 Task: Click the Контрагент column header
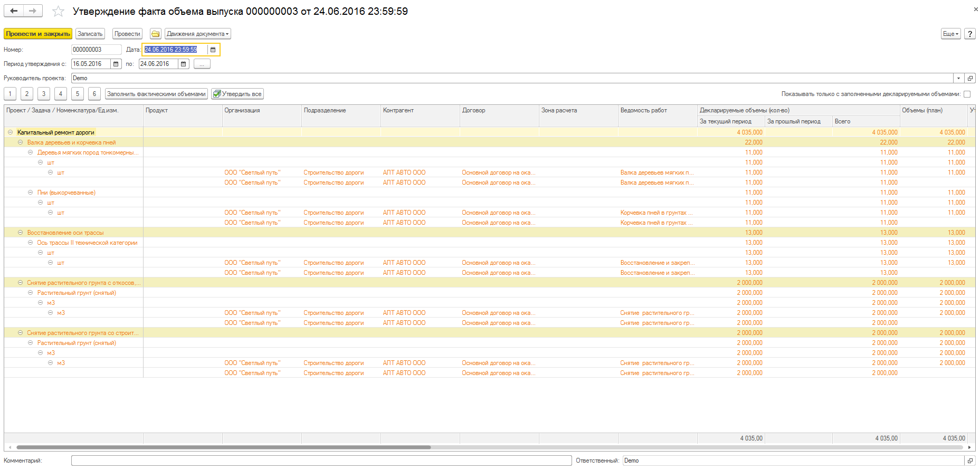[x=420, y=116]
